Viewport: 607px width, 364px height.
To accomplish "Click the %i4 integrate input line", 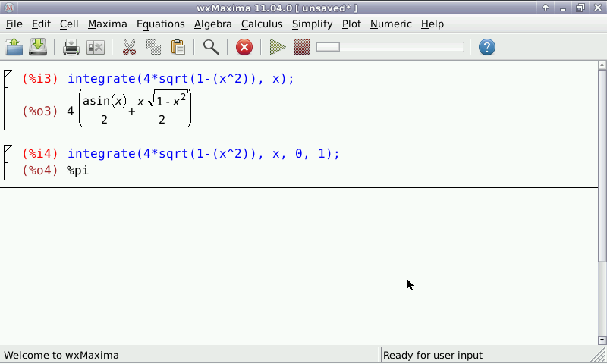I will coord(203,154).
